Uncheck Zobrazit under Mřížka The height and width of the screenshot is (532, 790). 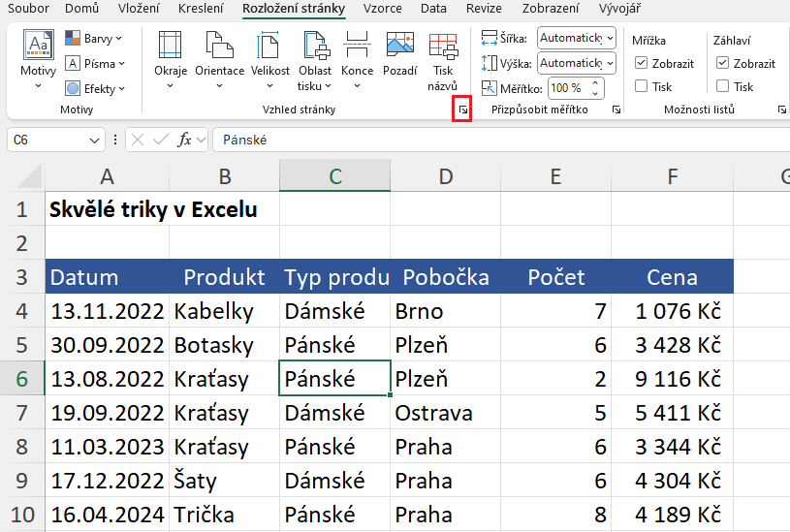tap(641, 63)
